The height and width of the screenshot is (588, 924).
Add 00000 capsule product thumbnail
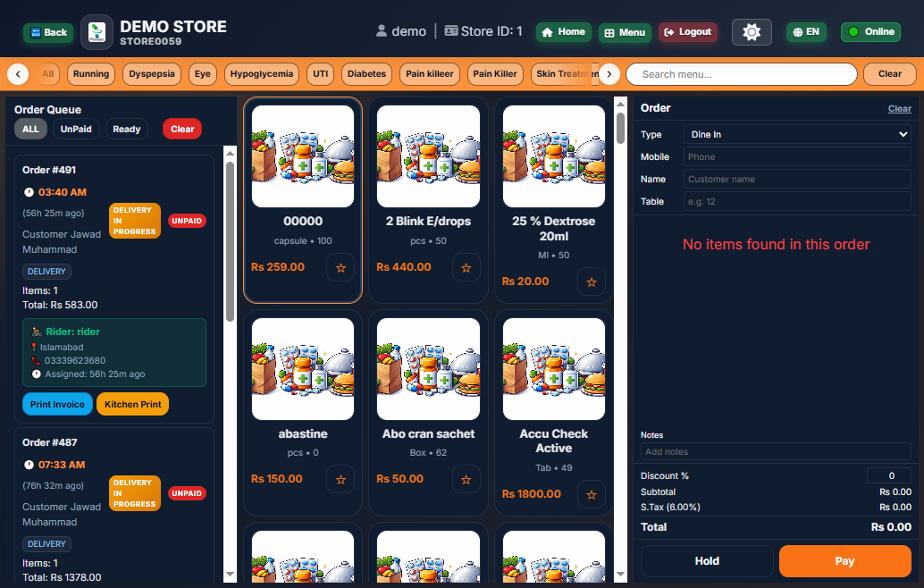click(303, 156)
